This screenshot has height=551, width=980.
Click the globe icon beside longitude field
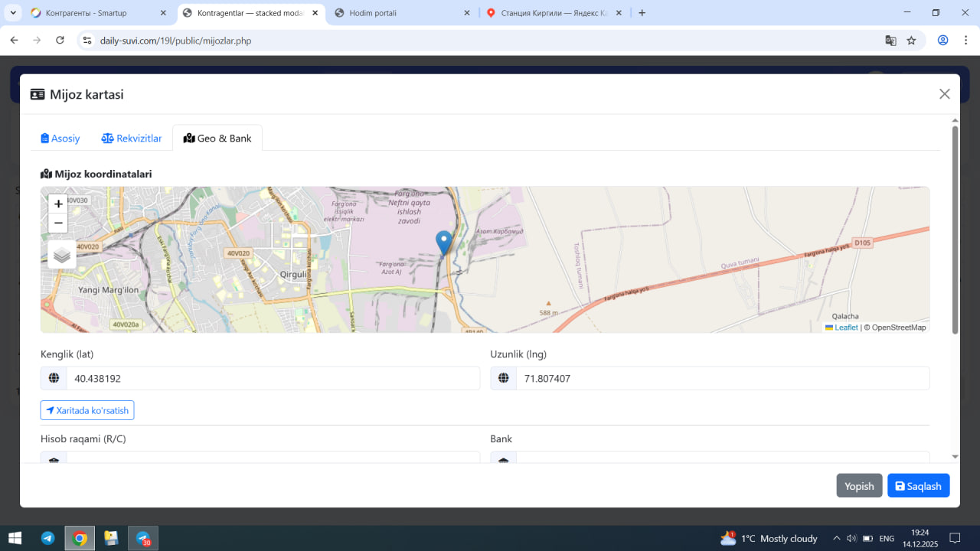pyautogui.click(x=504, y=378)
